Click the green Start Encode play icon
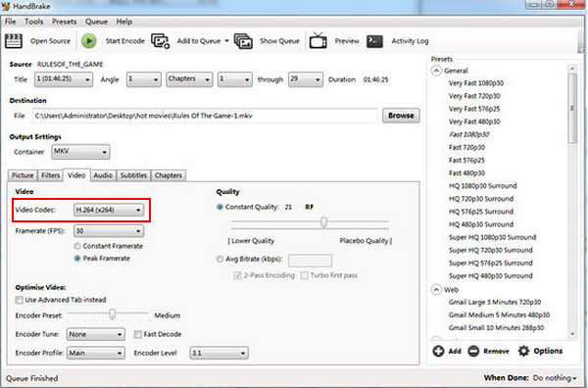Screen dimensions: 588x388 (x=89, y=41)
